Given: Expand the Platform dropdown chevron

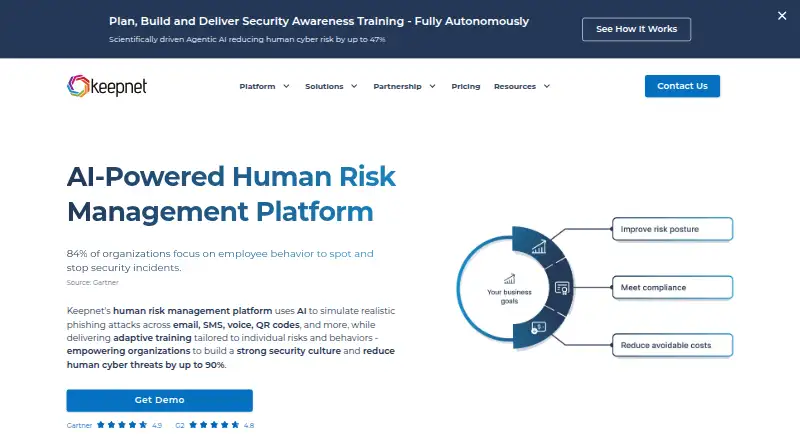Looking at the screenshot, I should click(x=286, y=86).
